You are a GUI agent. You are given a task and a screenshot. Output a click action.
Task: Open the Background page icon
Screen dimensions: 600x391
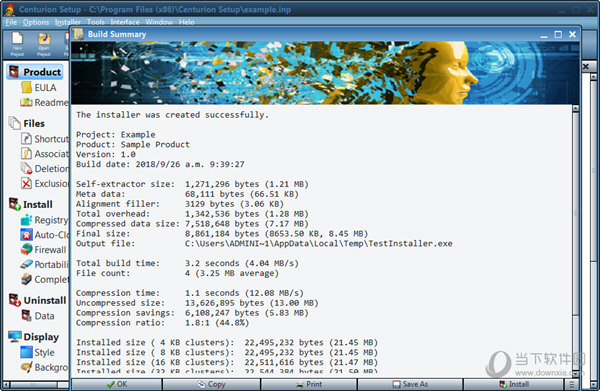(26, 367)
